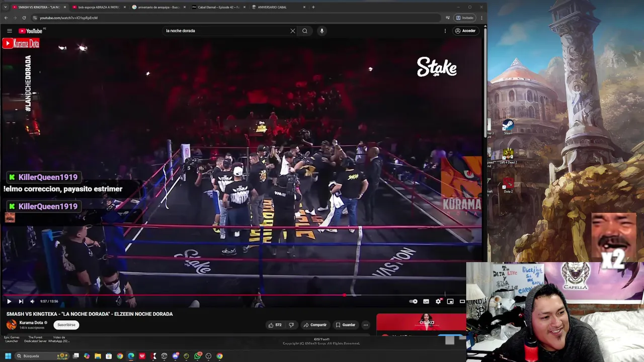
Task: Open the Kurama Dota channel avatar
Action: (x=12, y=325)
